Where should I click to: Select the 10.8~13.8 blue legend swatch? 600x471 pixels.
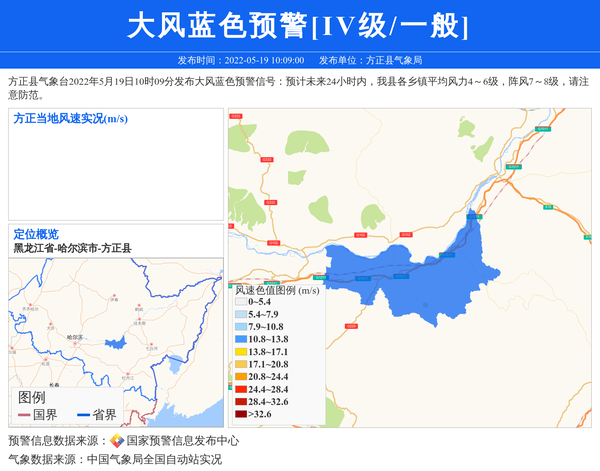240,340
